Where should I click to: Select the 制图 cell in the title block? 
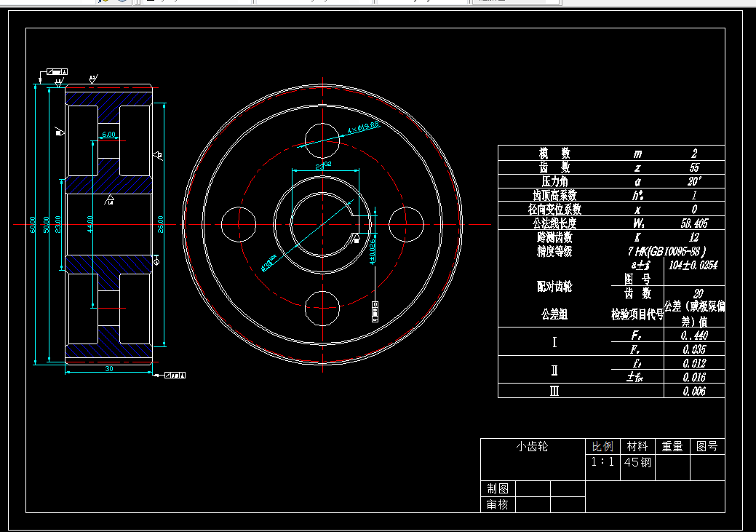click(498, 488)
